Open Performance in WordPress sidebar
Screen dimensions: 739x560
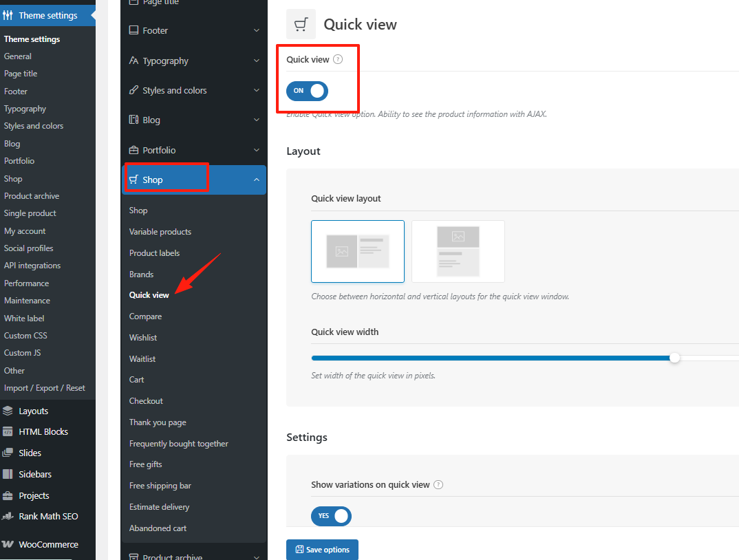[26, 283]
